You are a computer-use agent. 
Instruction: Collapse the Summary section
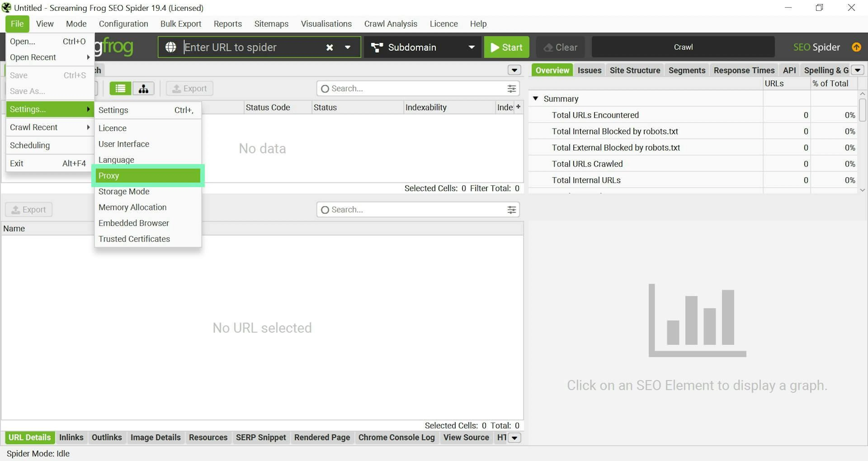tap(535, 98)
